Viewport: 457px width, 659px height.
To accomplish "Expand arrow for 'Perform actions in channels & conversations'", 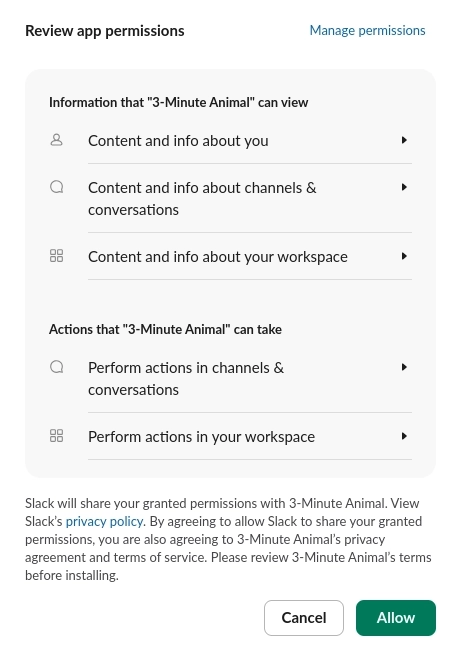I will (x=404, y=367).
